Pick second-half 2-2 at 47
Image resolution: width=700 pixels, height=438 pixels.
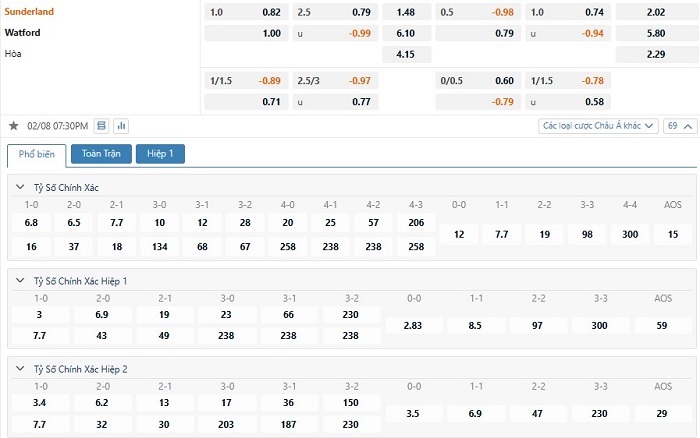point(538,413)
